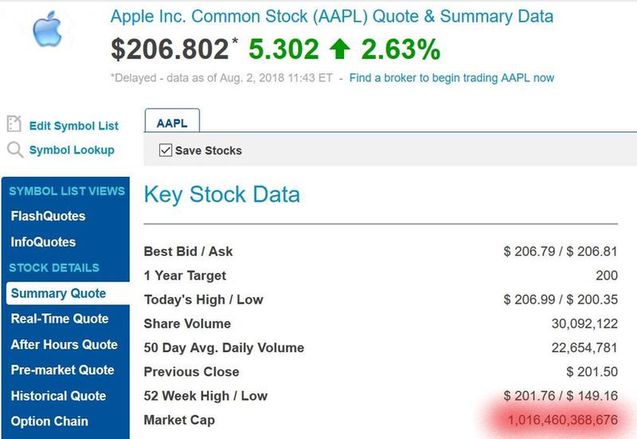637x439 pixels.
Task: Open the Historical Quote page
Action: 58,396
